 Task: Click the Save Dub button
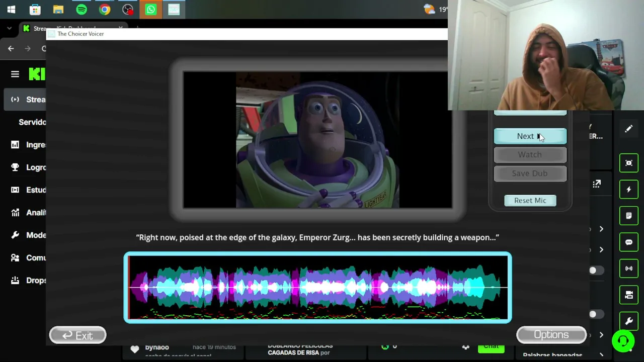530,173
